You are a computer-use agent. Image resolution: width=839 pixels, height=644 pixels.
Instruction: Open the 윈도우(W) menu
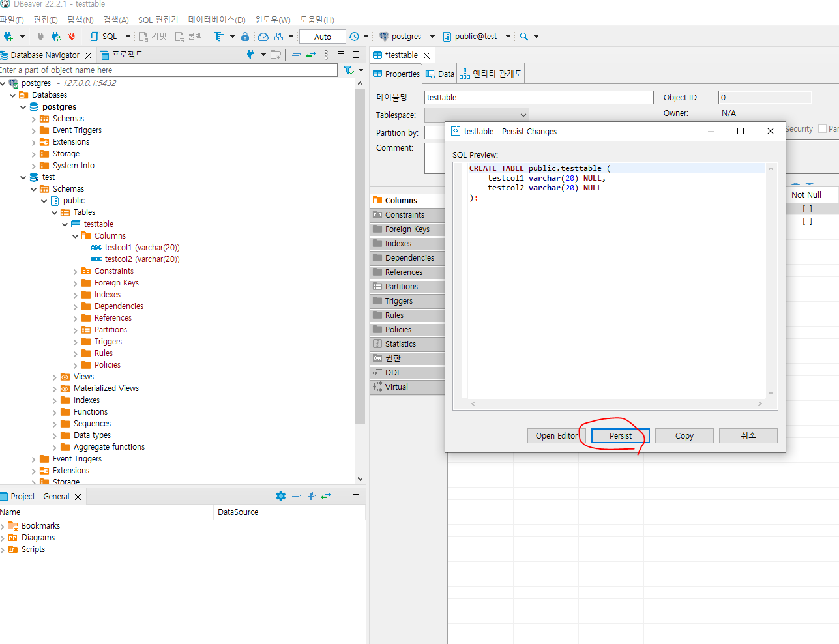[x=272, y=20]
